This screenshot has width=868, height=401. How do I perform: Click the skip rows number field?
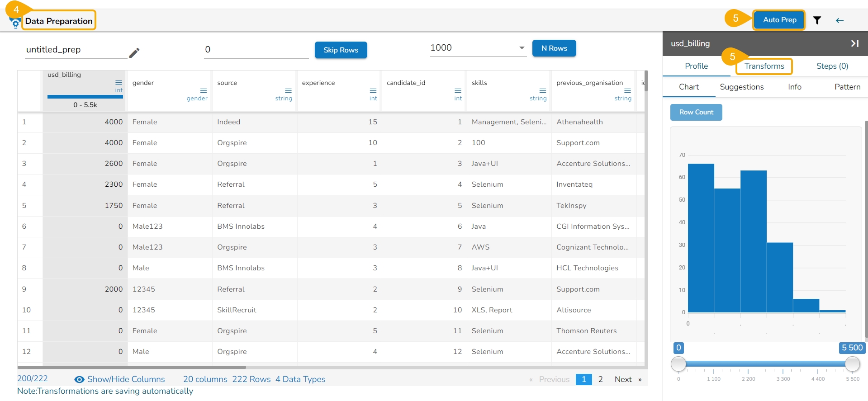[x=256, y=50]
